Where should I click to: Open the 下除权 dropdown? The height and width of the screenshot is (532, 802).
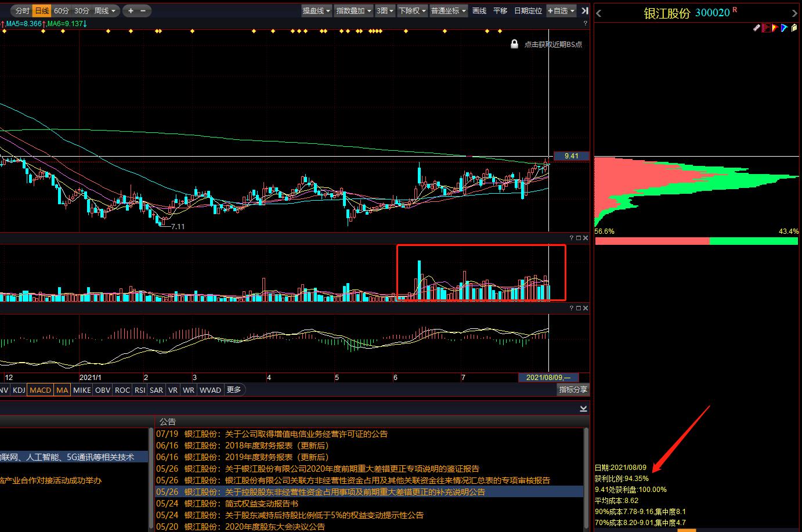[x=412, y=10]
